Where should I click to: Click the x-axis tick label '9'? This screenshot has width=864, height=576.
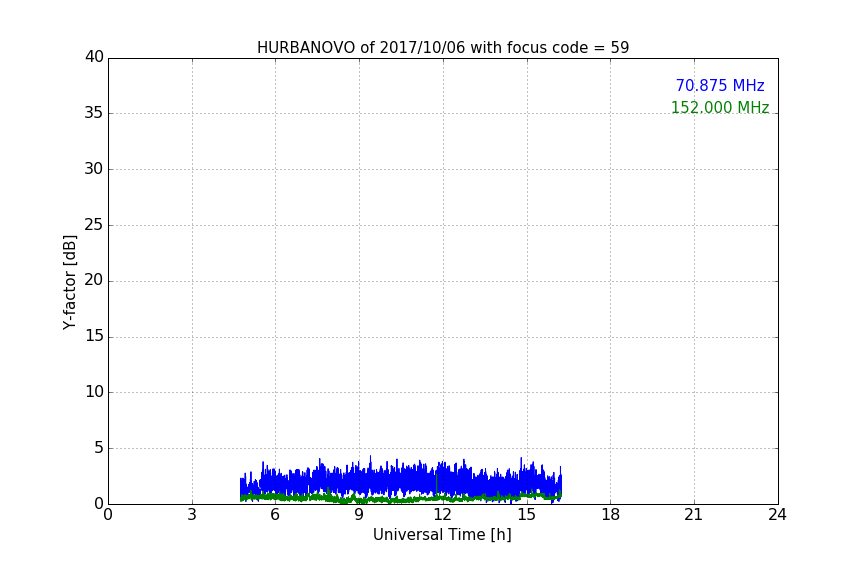pos(359,515)
